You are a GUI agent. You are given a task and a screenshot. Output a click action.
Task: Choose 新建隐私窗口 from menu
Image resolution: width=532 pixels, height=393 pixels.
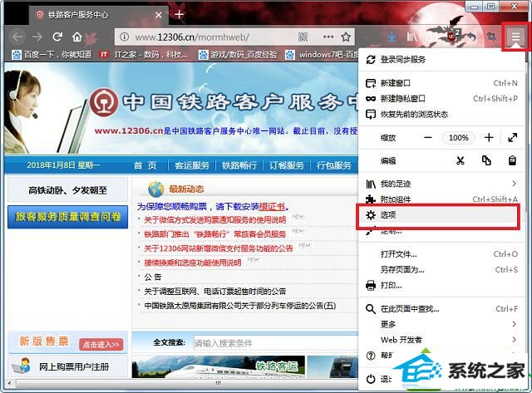(x=441, y=99)
